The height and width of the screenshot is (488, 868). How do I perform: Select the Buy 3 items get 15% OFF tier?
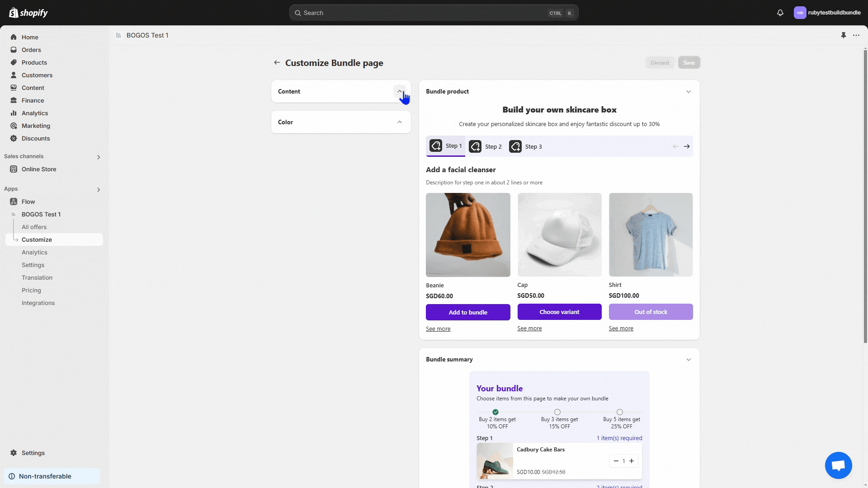(x=557, y=412)
